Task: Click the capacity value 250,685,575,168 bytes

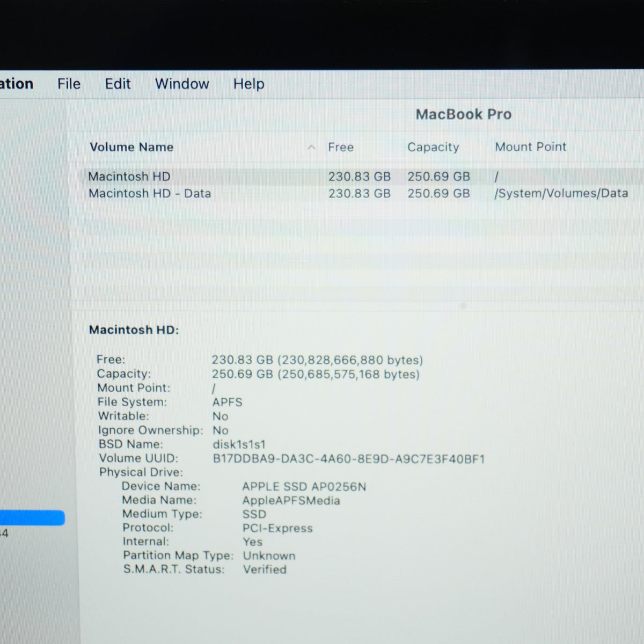Action: pos(348,374)
